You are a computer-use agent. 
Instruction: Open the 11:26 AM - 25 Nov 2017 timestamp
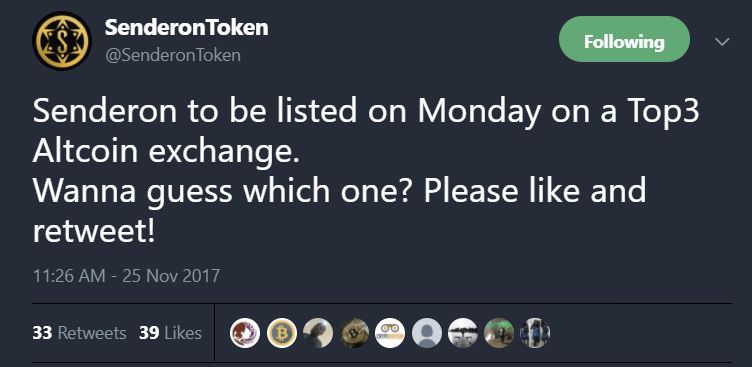[126, 276]
